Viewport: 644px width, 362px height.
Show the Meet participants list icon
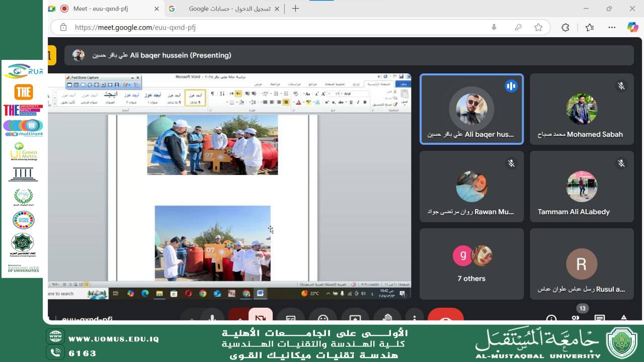pos(576,319)
